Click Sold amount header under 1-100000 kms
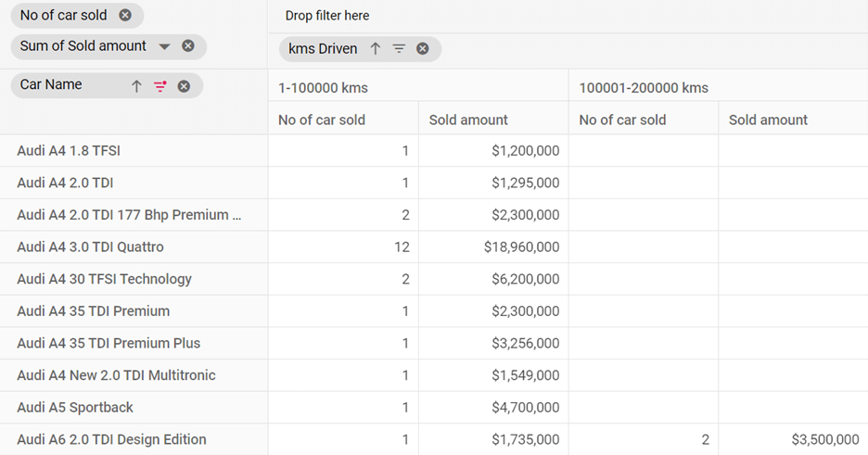Screen dimensions: 868x455 [493, 120]
